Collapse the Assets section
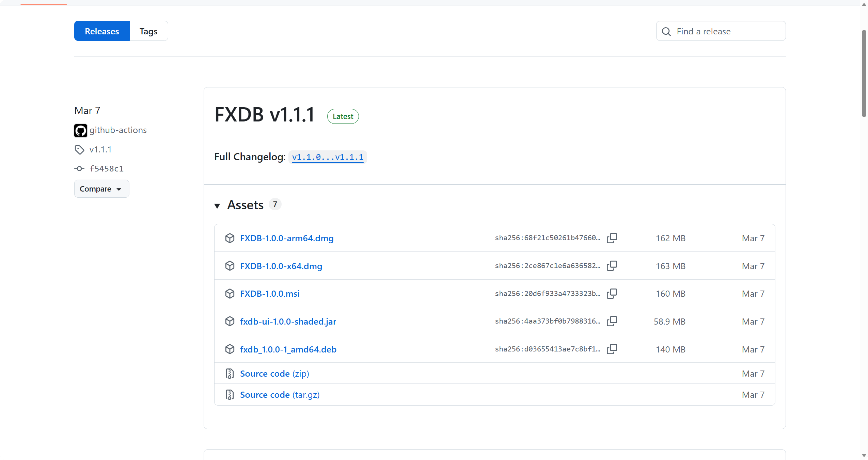 tap(217, 206)
